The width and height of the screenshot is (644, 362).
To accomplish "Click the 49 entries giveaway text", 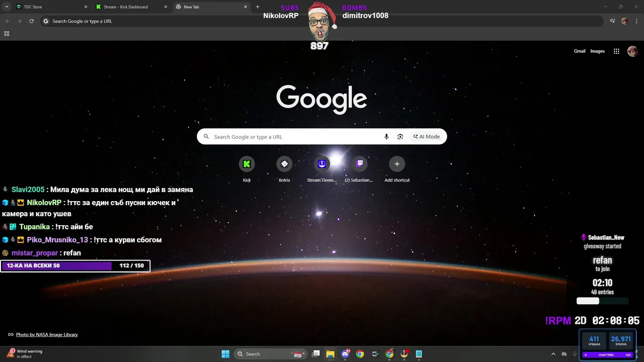I will 602,292.
